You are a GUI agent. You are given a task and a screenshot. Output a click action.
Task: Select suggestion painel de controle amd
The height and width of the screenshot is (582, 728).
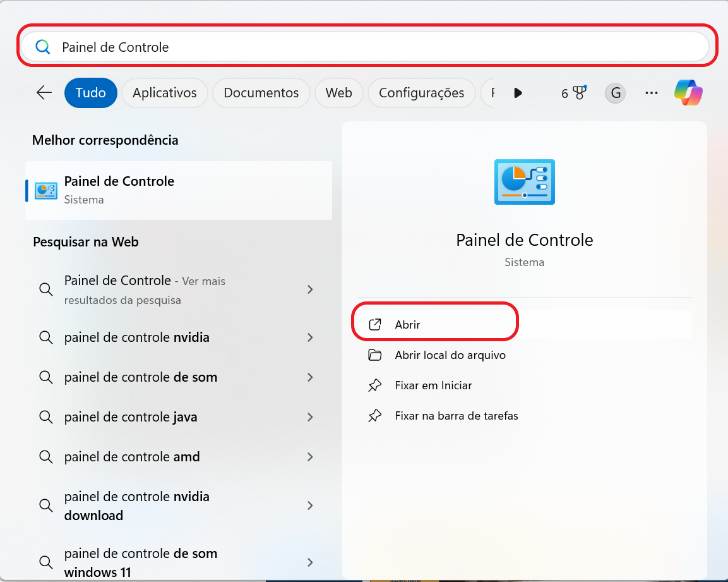click(179, 457)
